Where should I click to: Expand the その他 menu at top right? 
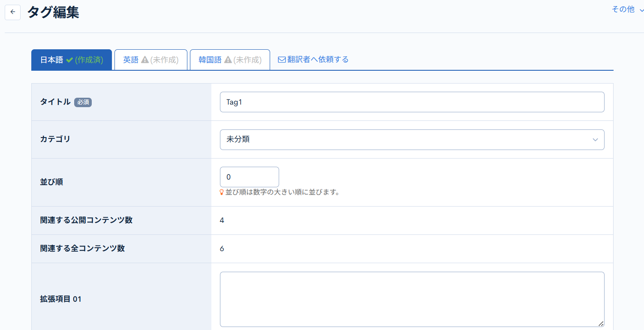coord(623,9)
